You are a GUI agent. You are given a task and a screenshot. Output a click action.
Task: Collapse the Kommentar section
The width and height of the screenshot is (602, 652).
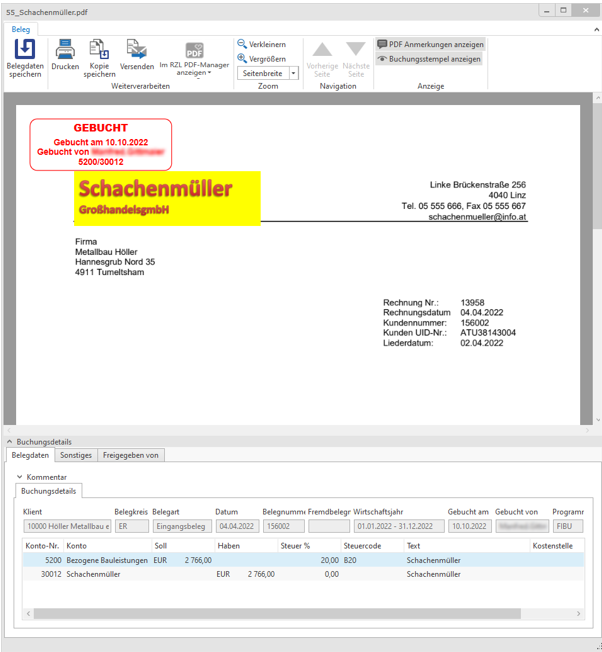click(20, 477)
